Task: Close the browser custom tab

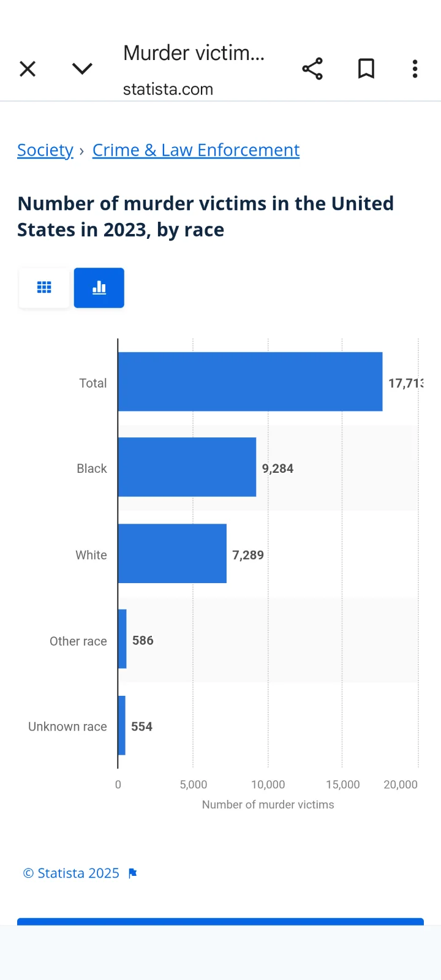Action: point(28,69)
